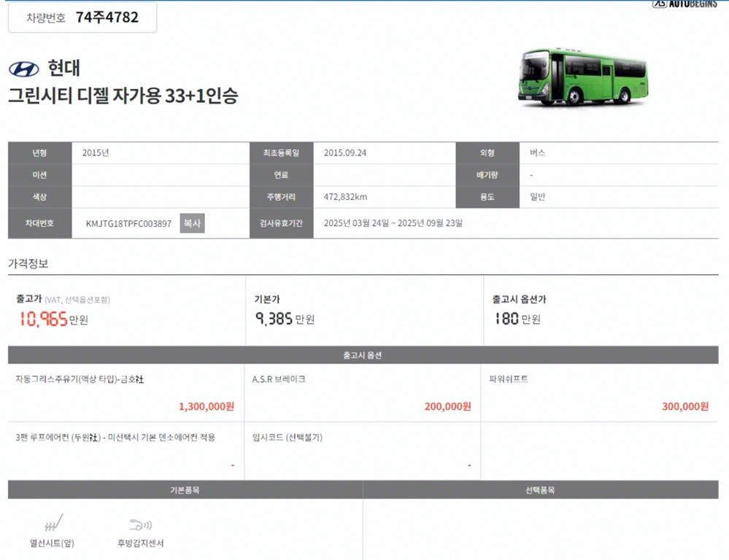The image size is (729, 560).
Task: Click the heated front seat icon
Action: coord(52,524)
